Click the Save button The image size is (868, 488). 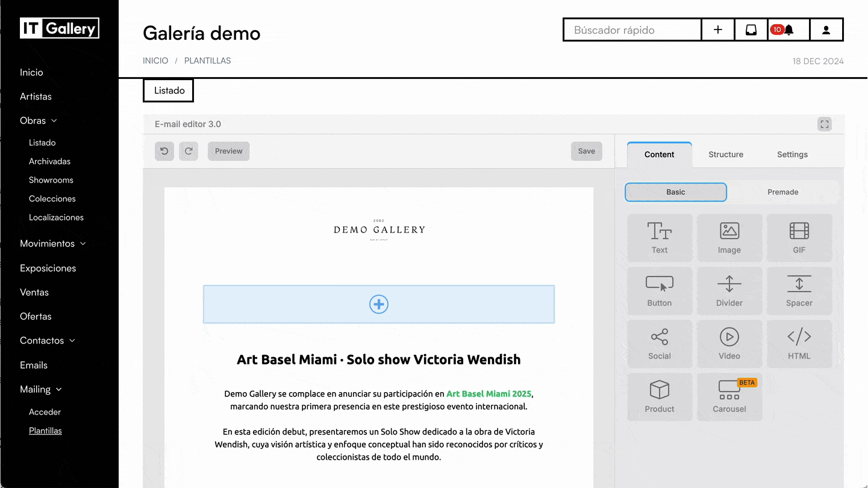pyautogui.click(x=587, y=151)
